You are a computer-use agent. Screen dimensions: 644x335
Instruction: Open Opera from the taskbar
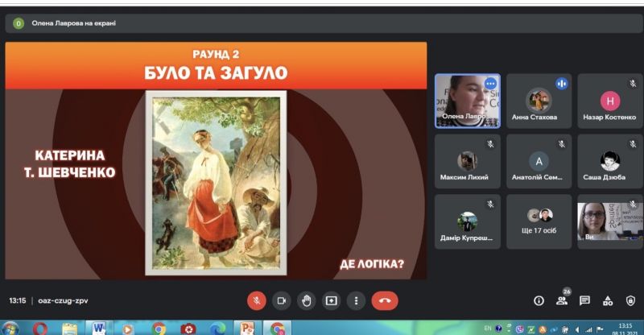point(40,329)
